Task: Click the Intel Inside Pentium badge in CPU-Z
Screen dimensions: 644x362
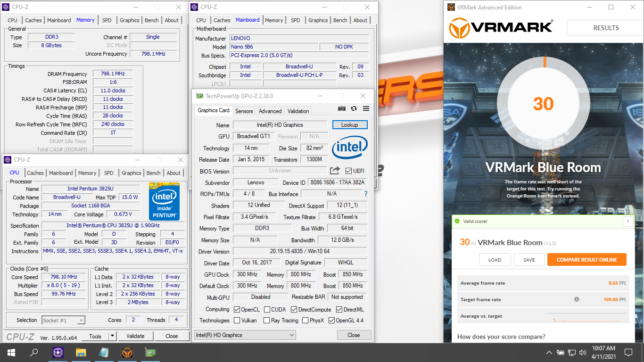Action: click(164, 201)
